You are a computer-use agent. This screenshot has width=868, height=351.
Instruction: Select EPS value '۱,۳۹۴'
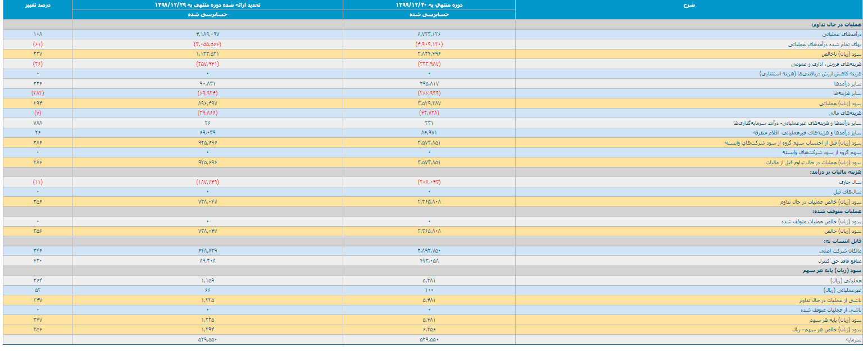[207, 330]
